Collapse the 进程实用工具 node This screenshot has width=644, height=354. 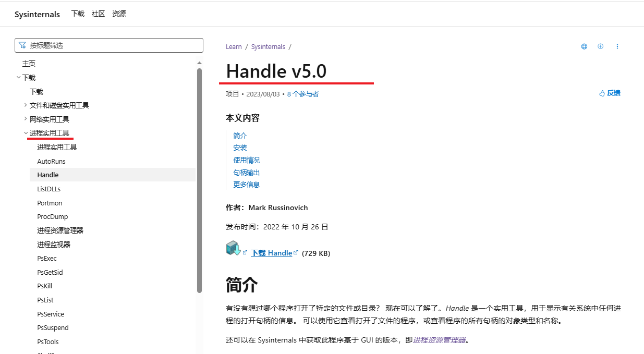click(x=26, y=133)
